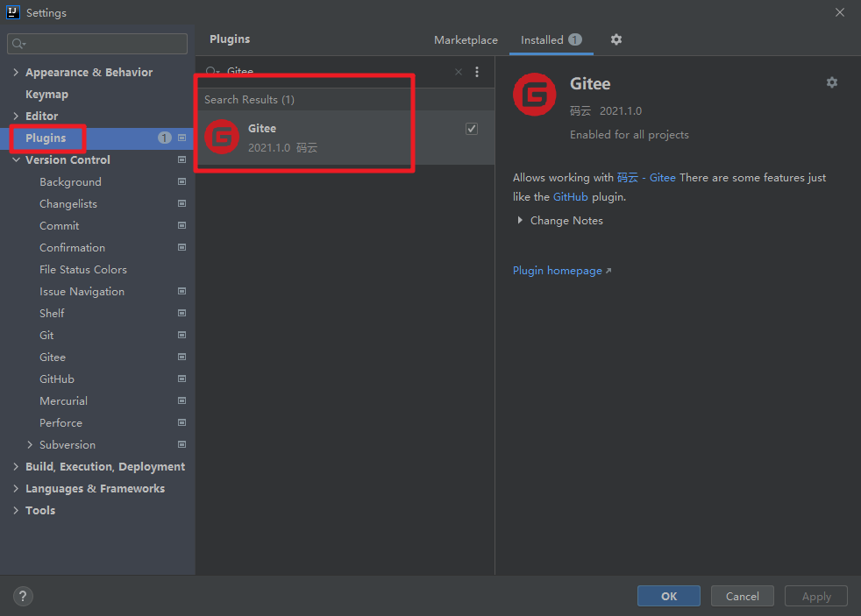Open the Git settings page
This screenshot has height=616, width=861.
coord(46,335)
